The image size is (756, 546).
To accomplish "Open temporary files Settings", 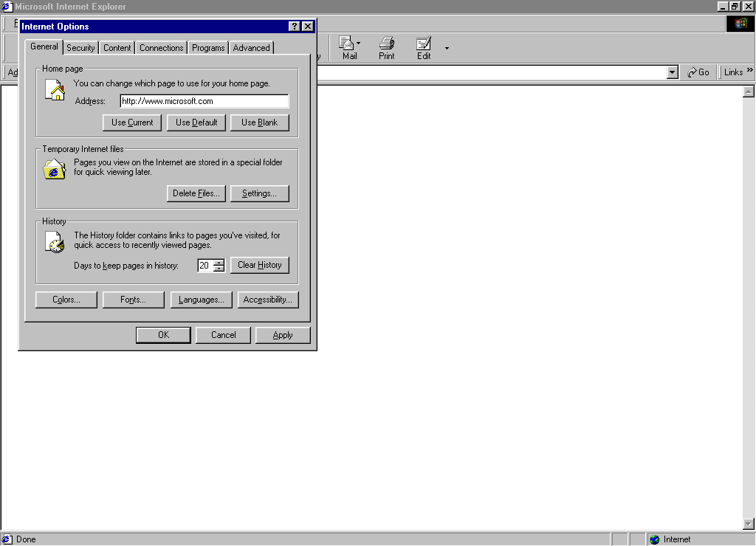I will pyautogui.click(x=260, y=193).
